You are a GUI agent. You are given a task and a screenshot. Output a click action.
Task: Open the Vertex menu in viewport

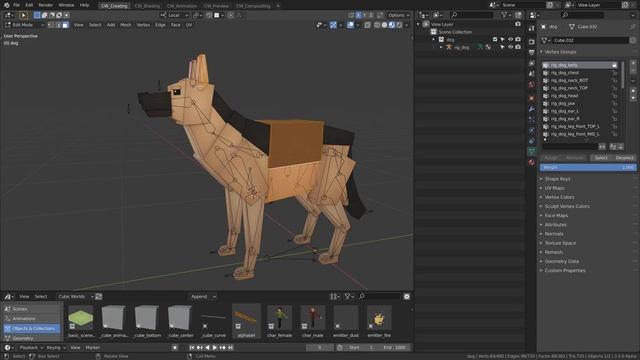click(x=143, y=25)
